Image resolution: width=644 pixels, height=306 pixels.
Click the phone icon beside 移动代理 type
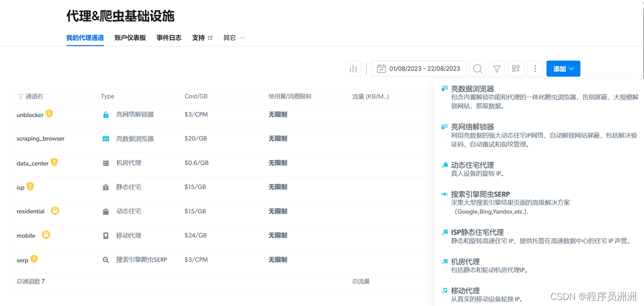pyautogui.click(x=106, y=236)
